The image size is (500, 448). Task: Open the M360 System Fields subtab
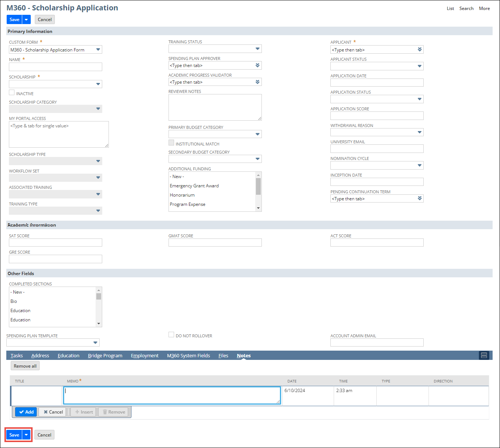[188, 355]
